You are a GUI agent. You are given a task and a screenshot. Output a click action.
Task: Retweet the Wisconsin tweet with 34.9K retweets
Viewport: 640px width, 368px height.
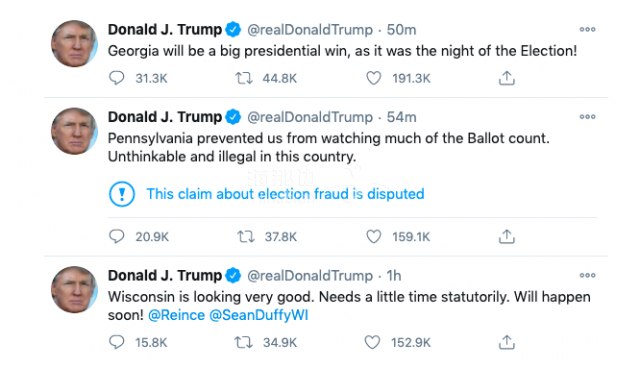click(244, 342)
